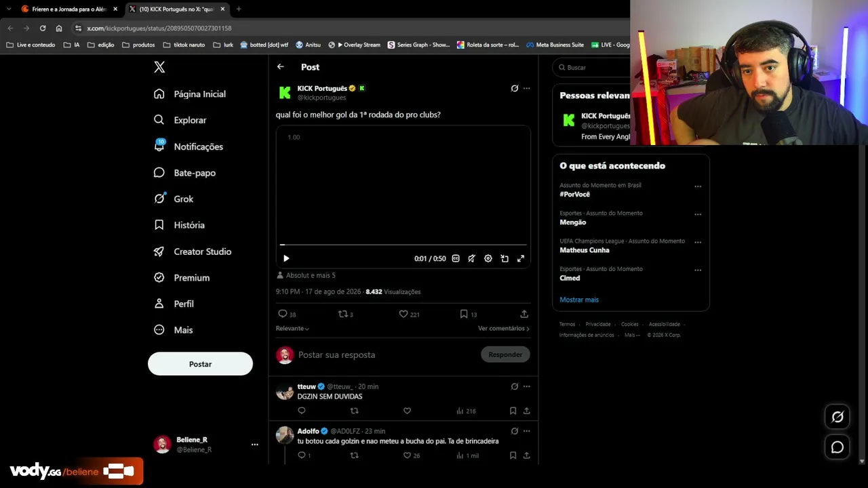
Task: Open a new browser tab
Action: pos(239,9)
